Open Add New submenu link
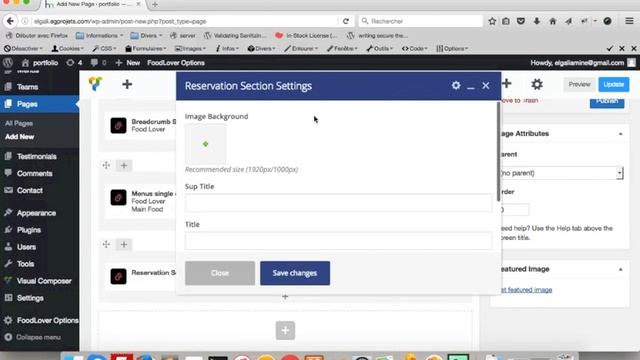The height and width of the screenshot is (360, 640). coord(19,137)
